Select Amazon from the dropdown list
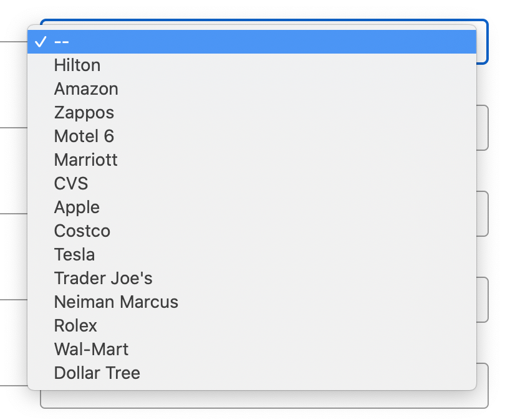505x420 pixels. pyautogui.click(x=86, y=88)
